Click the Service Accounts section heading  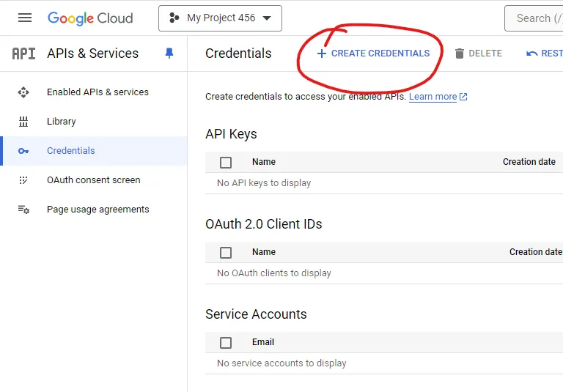256,314
